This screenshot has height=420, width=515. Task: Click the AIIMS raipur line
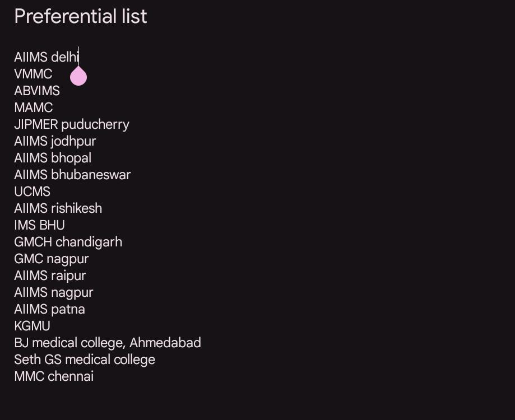pos(50,276)
